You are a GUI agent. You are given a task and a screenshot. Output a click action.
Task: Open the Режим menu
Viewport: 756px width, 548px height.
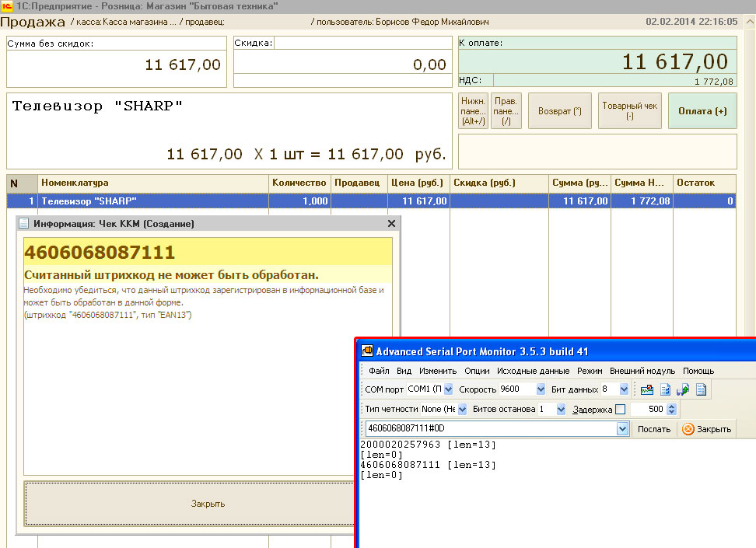coord(590,371)
